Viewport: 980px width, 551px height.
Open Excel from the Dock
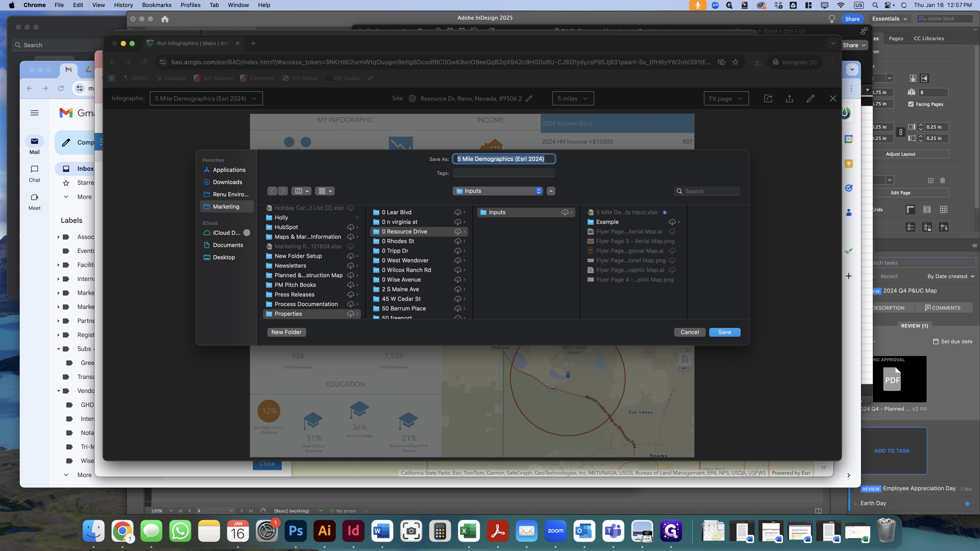469,531
